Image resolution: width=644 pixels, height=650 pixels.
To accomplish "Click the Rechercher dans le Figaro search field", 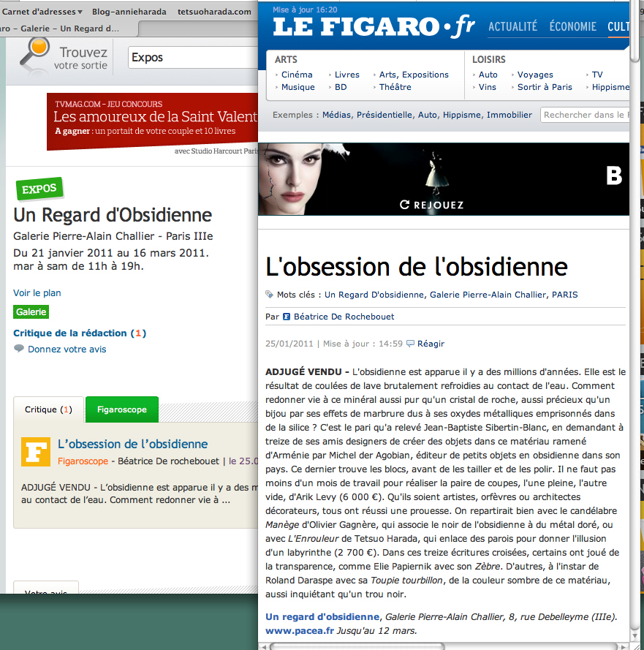I will point(585,115).
